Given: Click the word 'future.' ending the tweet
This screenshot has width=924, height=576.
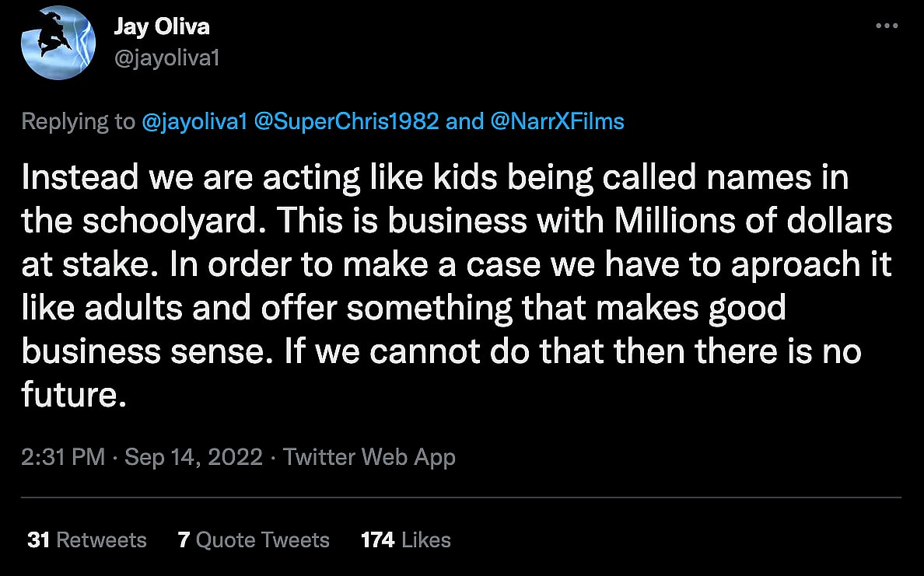Looking at the screenshot, I should 73,396.
